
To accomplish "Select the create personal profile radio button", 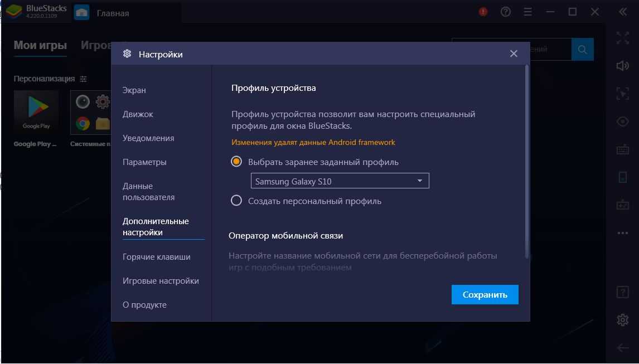I will coord(236,201).
